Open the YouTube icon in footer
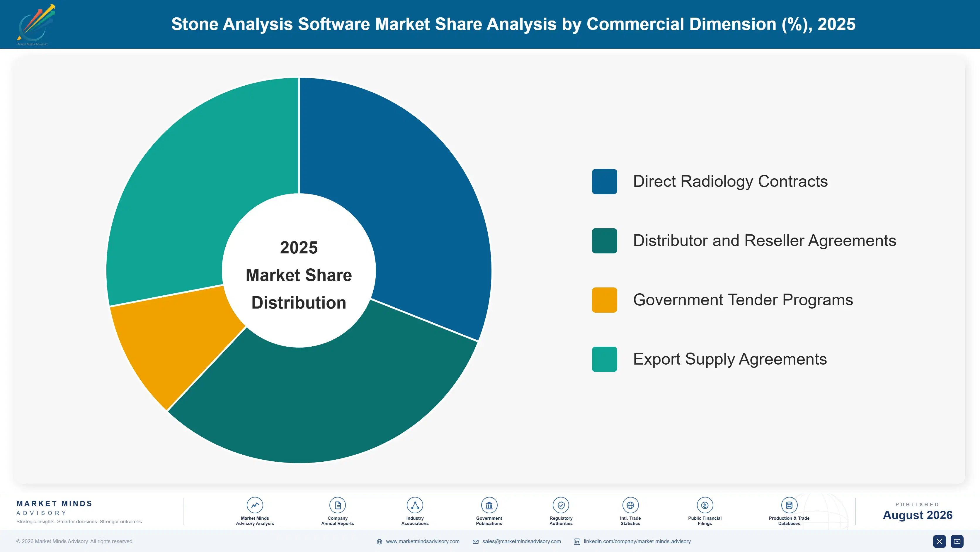The height and width of the screenshot is (552, 980). point(957,541)
